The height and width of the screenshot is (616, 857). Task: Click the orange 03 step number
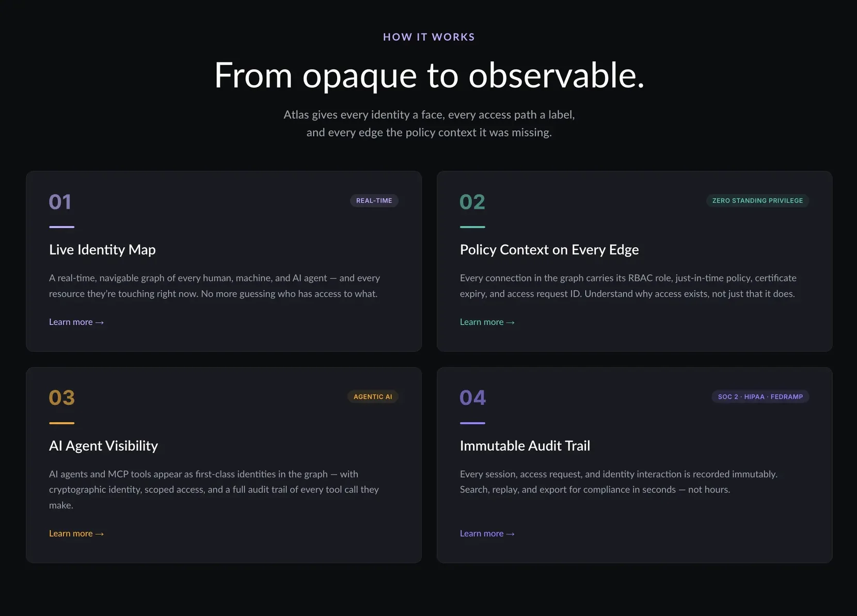[62, 398]
